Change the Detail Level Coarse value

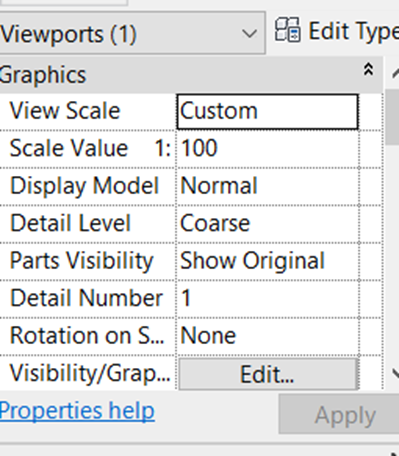(268, 223)
